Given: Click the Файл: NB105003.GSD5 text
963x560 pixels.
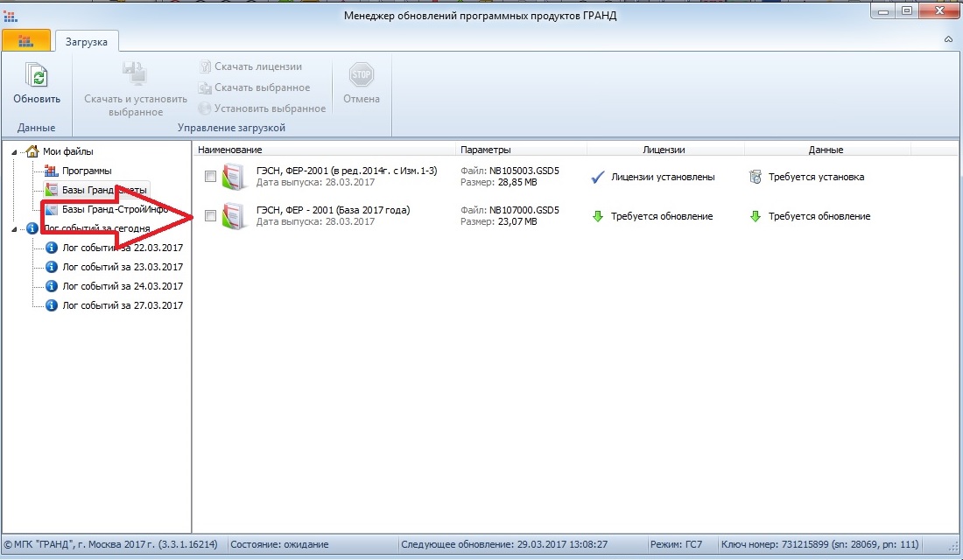Looking at the screenshot, I should (510, 171).
